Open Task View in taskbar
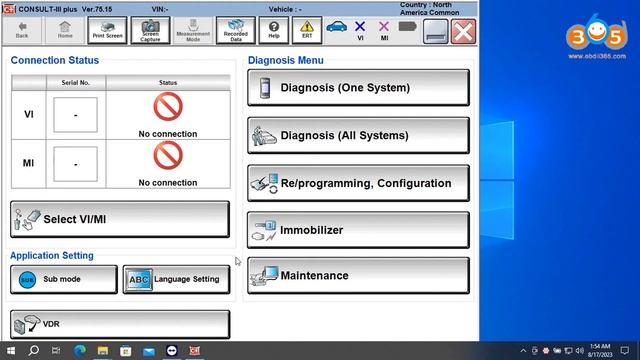 56,351
